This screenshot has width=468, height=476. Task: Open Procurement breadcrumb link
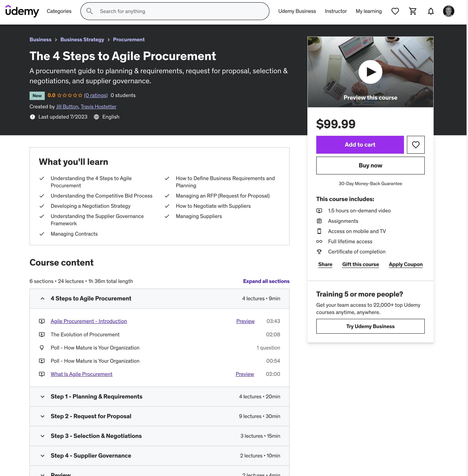(129, 39)
